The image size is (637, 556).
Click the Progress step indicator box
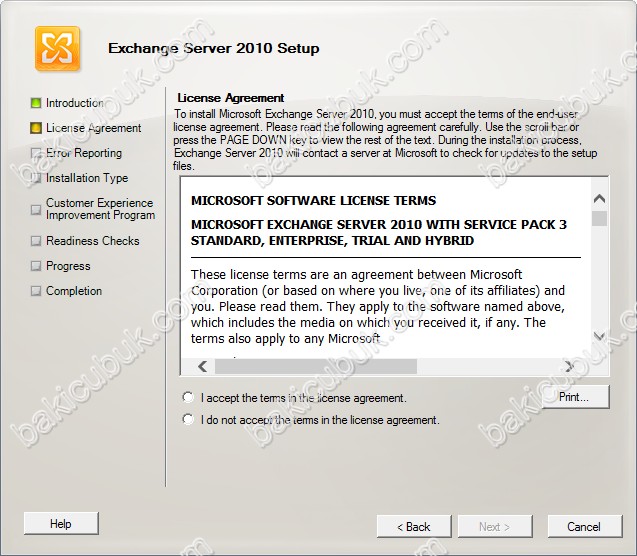click(36, 266)
